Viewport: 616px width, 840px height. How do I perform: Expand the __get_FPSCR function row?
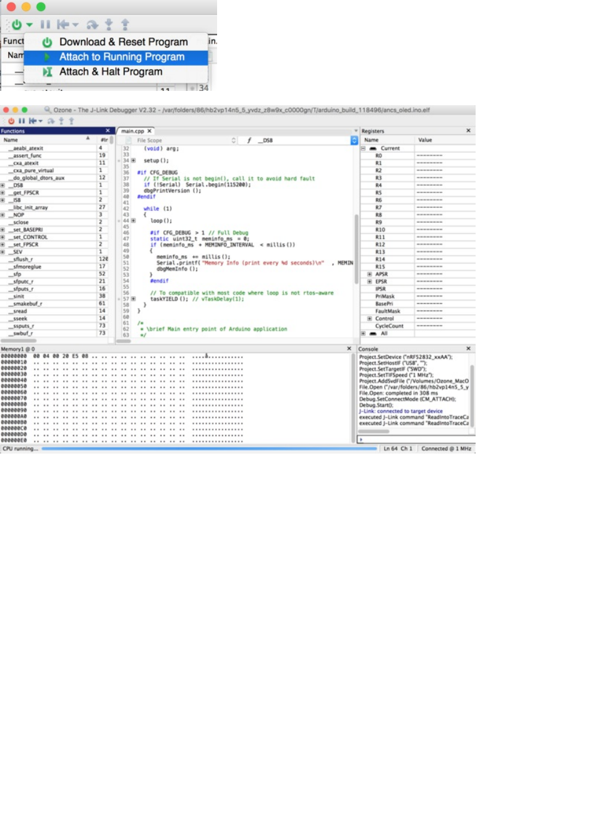coord(2,193)
